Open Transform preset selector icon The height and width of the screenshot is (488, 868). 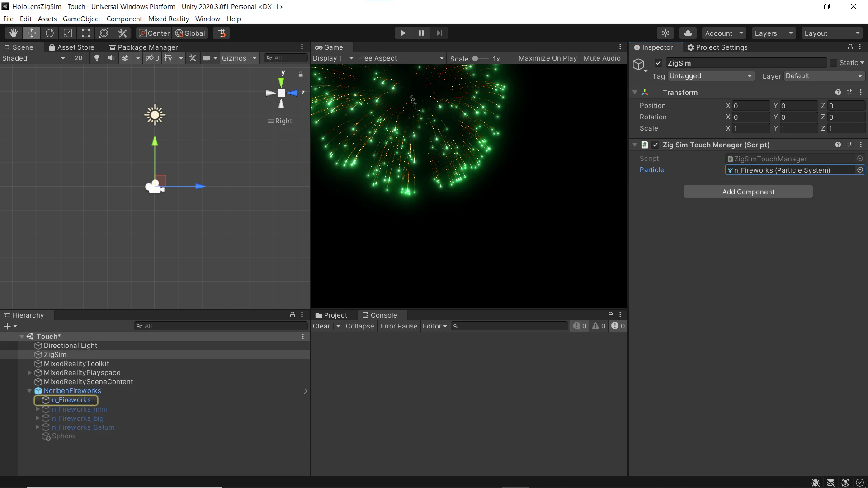849,92
